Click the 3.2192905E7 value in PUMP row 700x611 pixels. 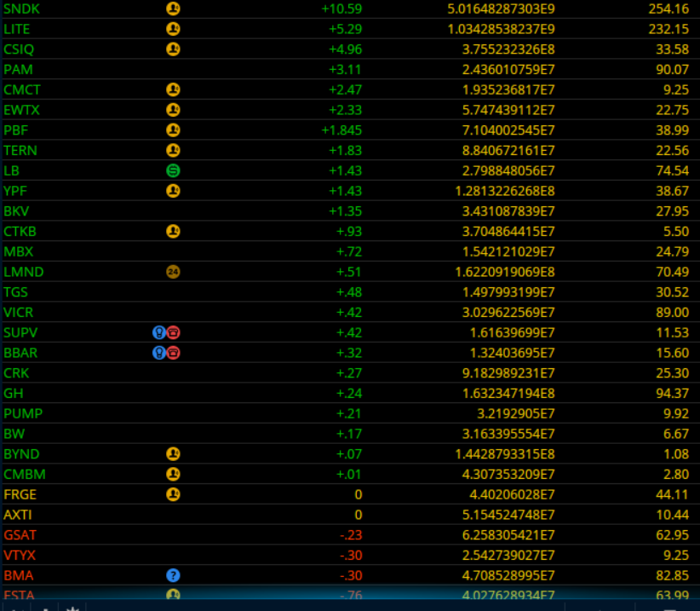pos(515,413)
